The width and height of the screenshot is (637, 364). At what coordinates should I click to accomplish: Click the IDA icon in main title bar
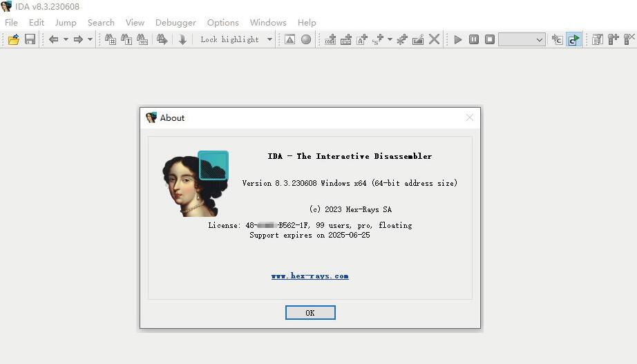pos(6,6)
